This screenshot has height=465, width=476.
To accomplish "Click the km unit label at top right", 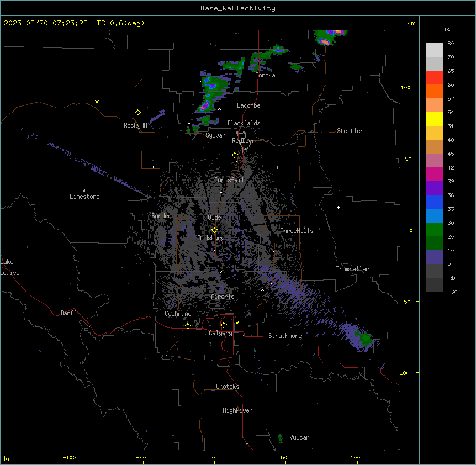I will 411,23.
